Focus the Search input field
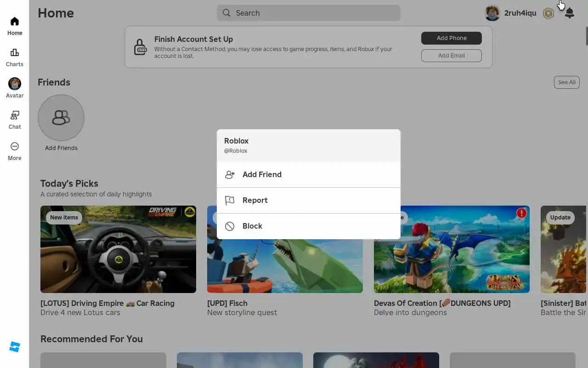This screenshot has height=368, width=588. (309, 13)
